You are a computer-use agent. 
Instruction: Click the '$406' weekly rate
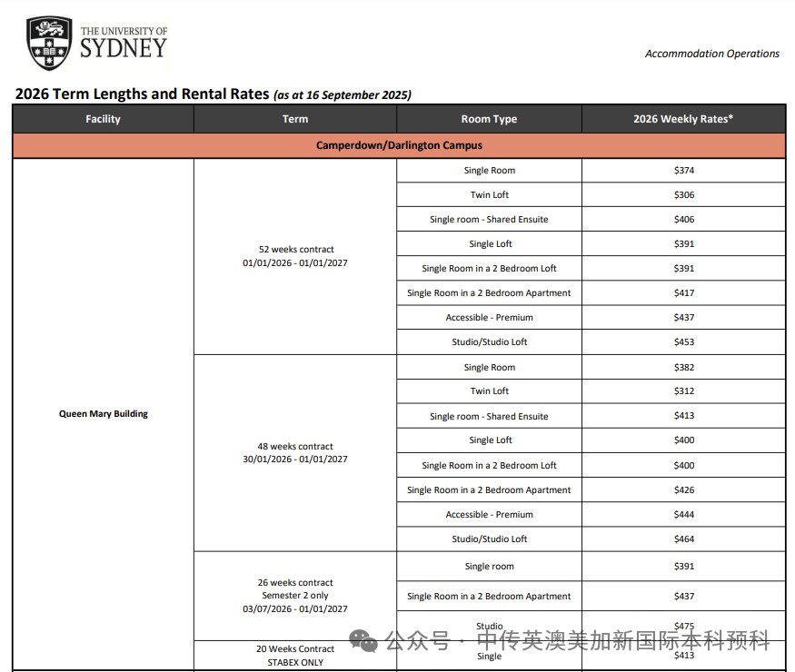click(684, 220)
